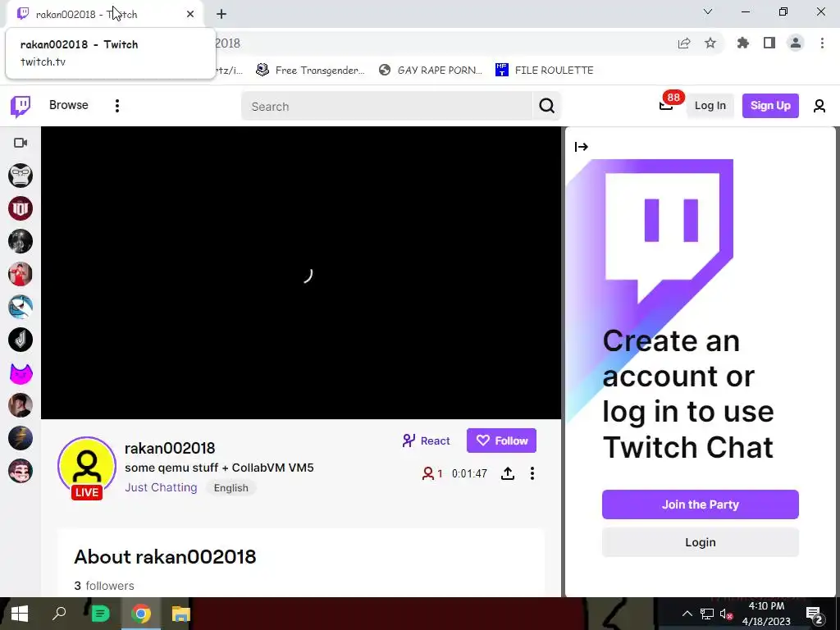Click the followed channels camera icon
The width and height of the screenshot is (840, 630).
click(21, 143)
